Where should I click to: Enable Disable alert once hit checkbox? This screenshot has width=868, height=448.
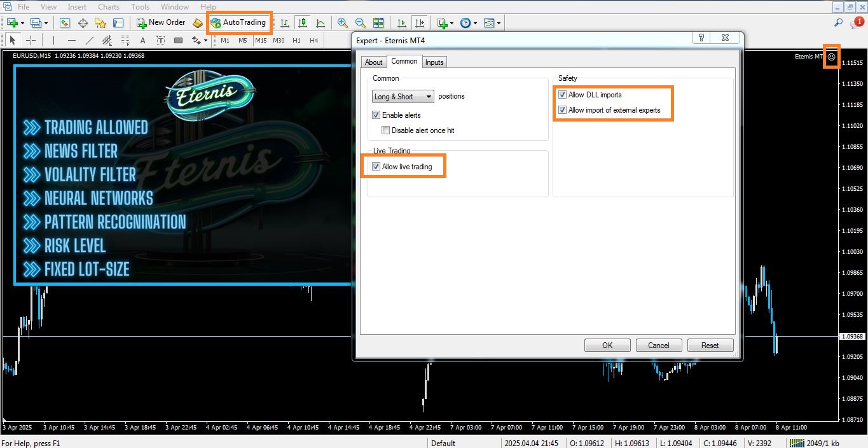tap(385, 130)
